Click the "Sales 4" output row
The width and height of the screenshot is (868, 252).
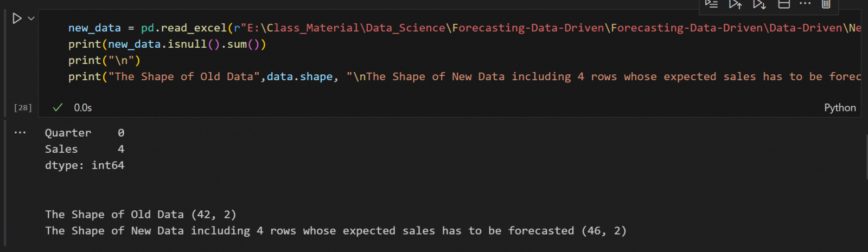pyautogui.click(x=84, y=149)
